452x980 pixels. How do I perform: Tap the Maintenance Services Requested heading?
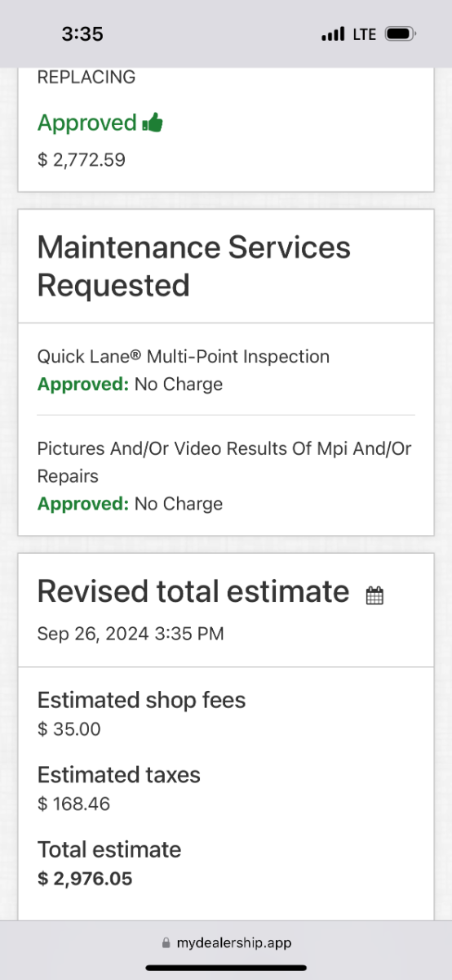click(x=194, y=266)
